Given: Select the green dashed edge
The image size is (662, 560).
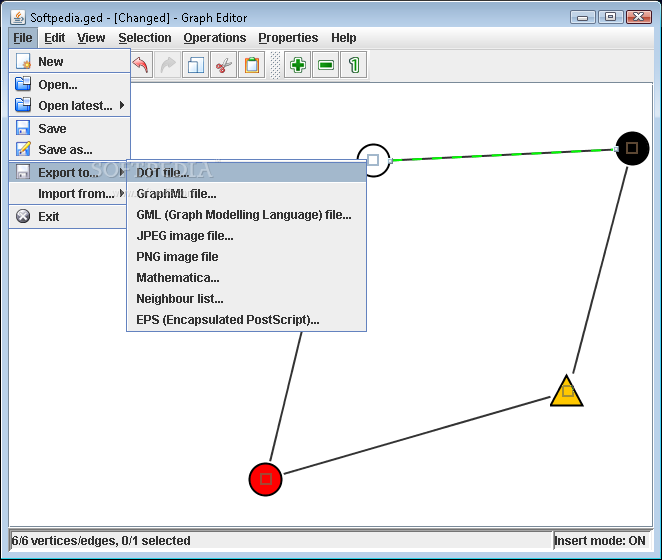Looking at the screenshot, I should pyautogui.click(x=502, y=155).
